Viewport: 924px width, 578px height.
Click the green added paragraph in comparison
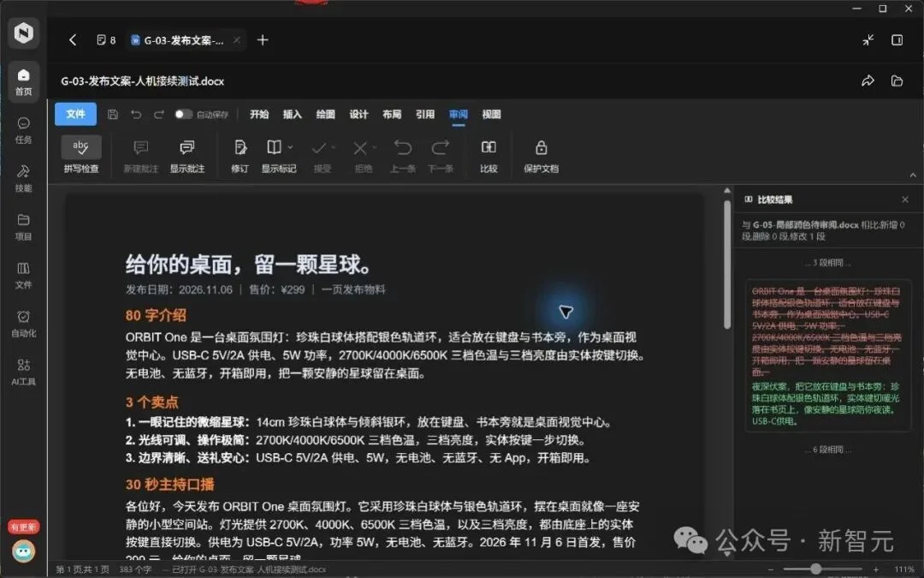pos(826,404)
